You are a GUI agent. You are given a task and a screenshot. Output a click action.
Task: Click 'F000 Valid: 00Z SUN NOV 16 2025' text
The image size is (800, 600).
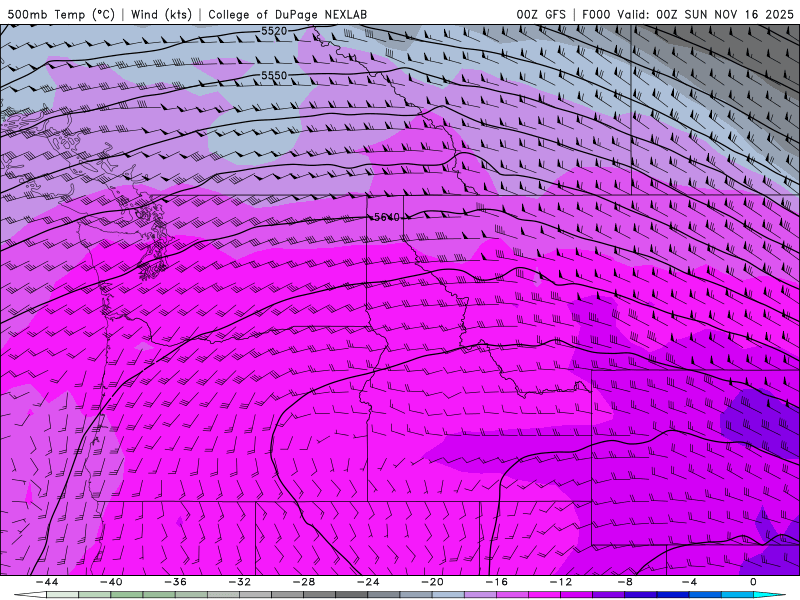point(688,14)
